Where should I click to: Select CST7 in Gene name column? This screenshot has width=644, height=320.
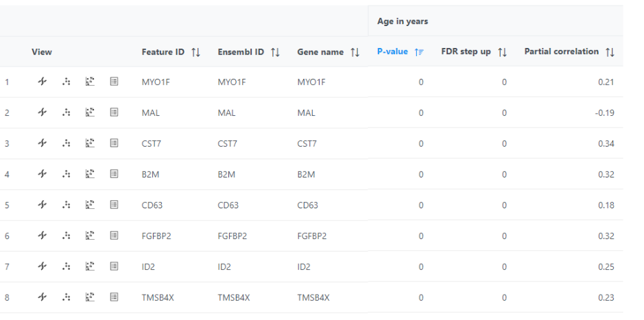(307, 144)
